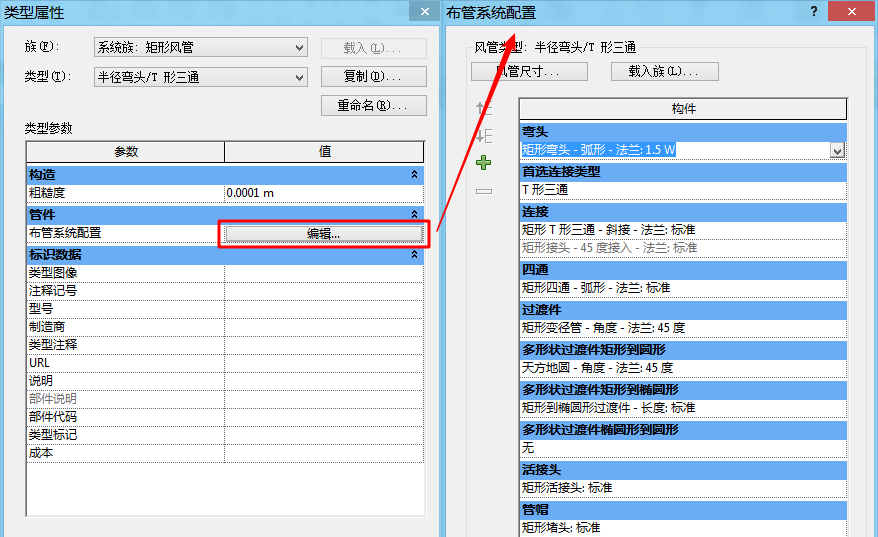Click the 参数 column header
The image size is (878, 537).
125,152
